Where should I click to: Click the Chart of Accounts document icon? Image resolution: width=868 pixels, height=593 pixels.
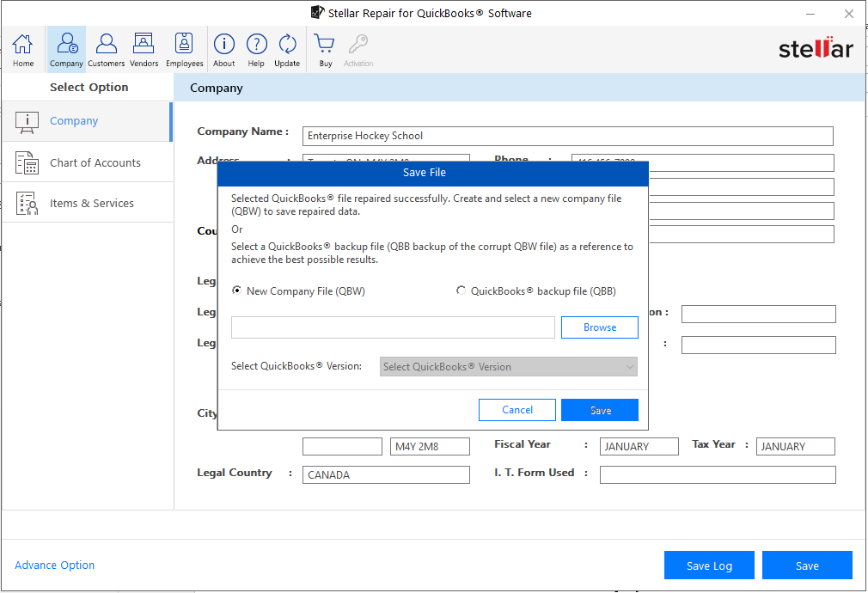[x=27, y=162]
